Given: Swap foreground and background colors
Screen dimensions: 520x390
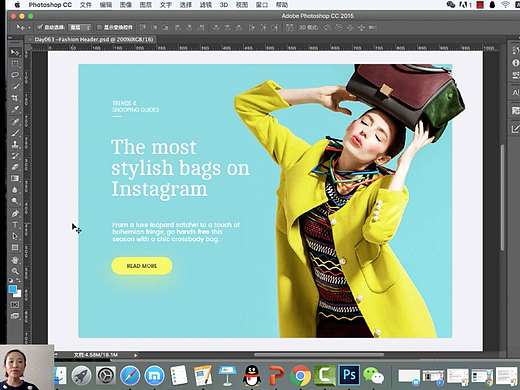Looking at the screenshot, I should (19, 280).
